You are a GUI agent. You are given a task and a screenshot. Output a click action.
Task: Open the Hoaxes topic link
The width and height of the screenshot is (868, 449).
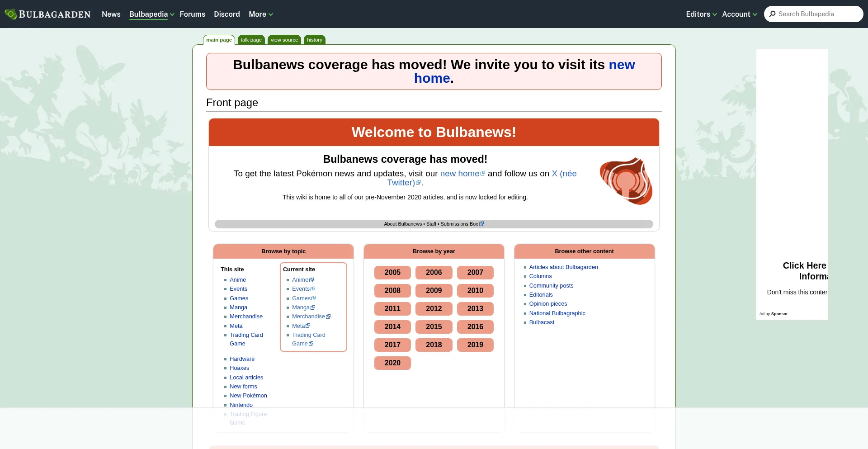(239, 368)
